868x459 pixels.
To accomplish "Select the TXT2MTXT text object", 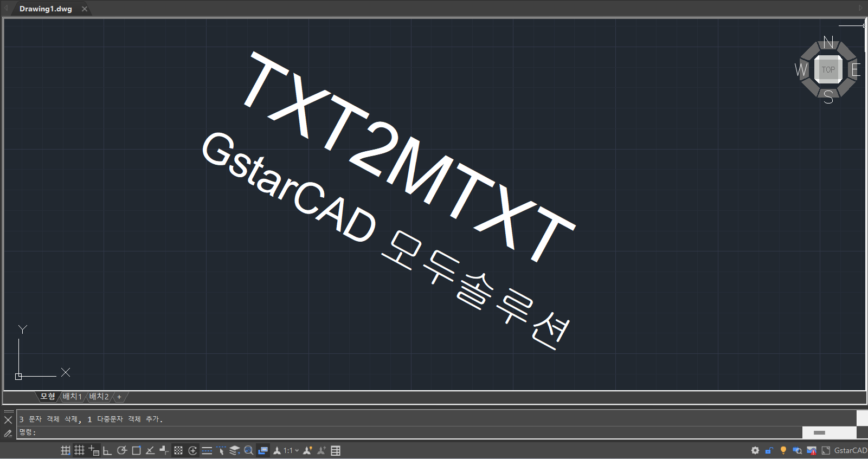I will tap(409, 156).
